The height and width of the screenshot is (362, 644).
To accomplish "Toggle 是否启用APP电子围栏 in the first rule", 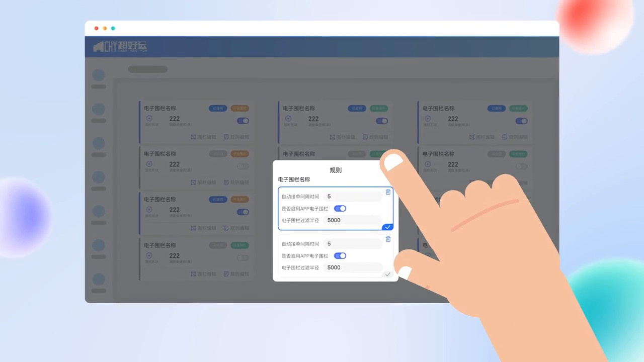I will click(x=340, y=209).
